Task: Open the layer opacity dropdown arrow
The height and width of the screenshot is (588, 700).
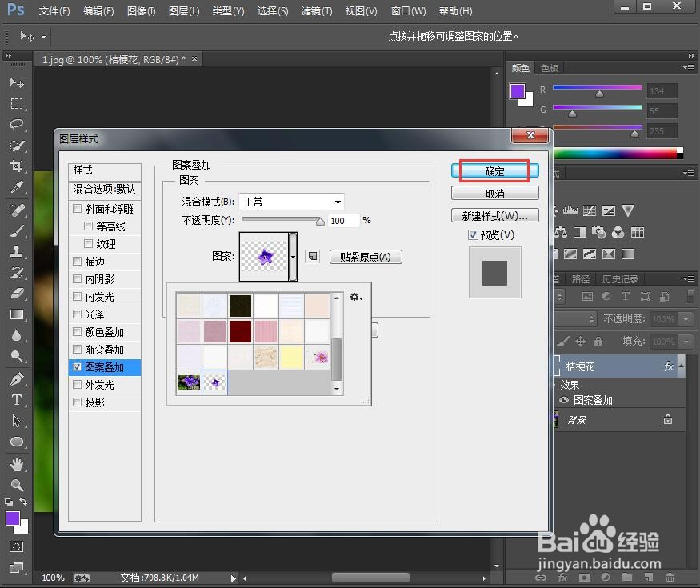Action: coord(686,318)
